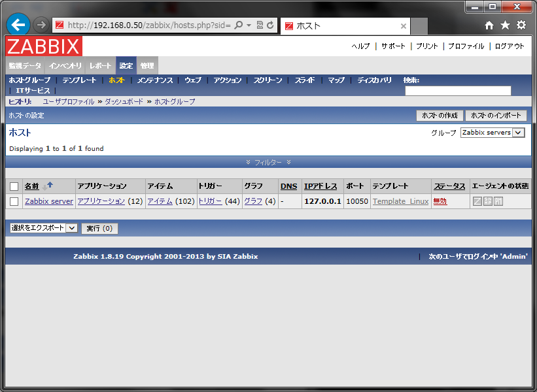Open ダッシュボード in history breadcrumb
Screen dimensions: 537x392
pyautogui.click(x=124, y=101)
